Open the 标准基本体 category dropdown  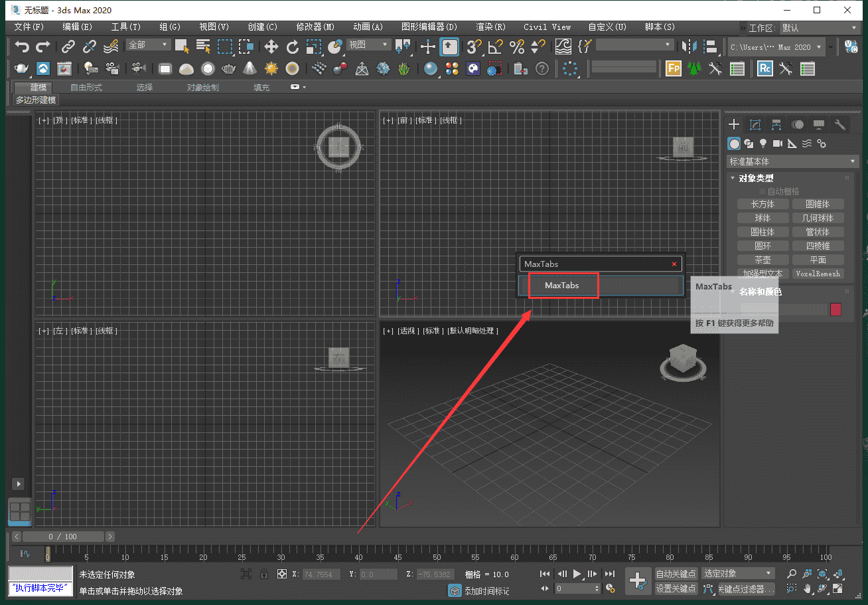(x=792, y=161)
